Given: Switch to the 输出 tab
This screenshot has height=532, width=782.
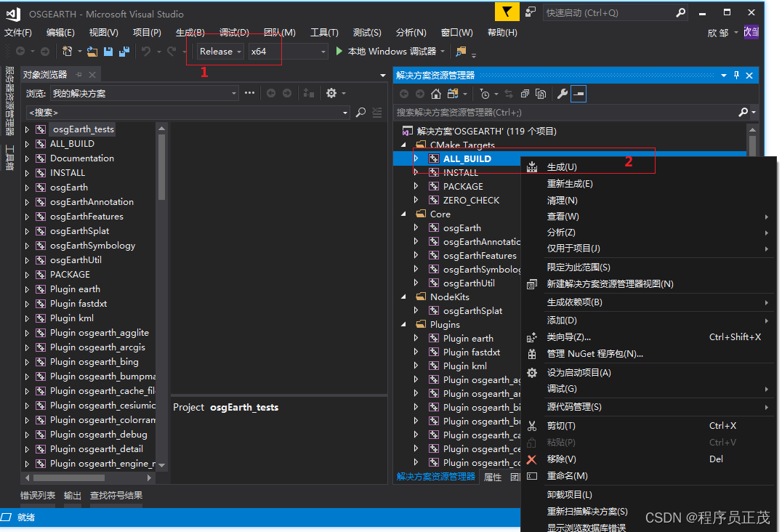Looking at the screenshot, I should tap(73, 495).
